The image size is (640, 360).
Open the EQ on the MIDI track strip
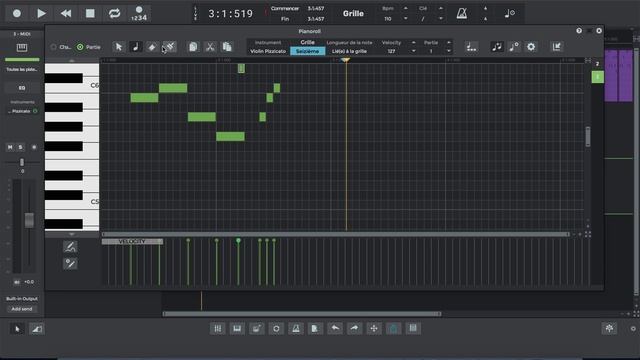22,88
